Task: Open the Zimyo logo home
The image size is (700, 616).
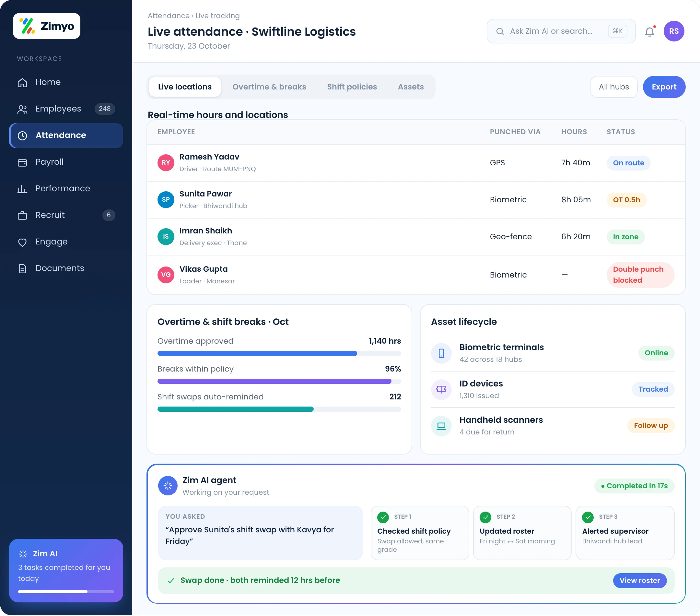Action: pyautogui.click(x=47, y=26)
